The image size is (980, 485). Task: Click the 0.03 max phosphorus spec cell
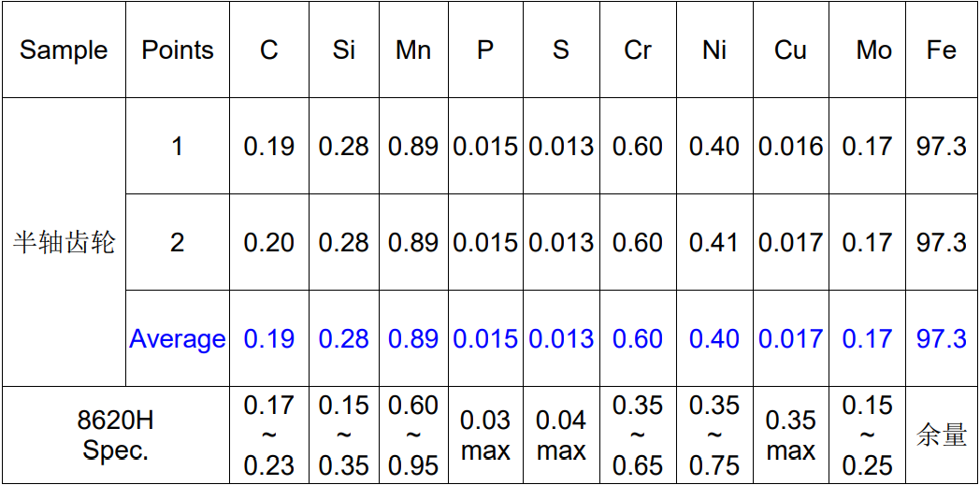tap(485, 435)
